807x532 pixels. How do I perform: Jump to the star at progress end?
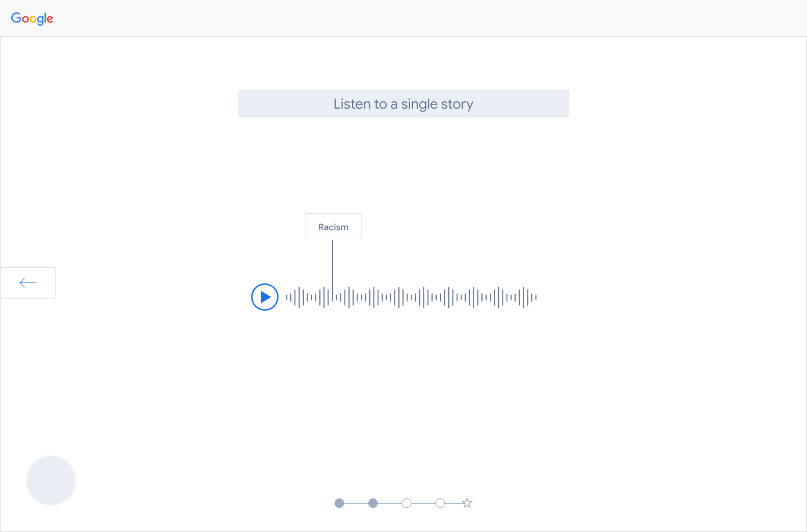tap(467, 503)
